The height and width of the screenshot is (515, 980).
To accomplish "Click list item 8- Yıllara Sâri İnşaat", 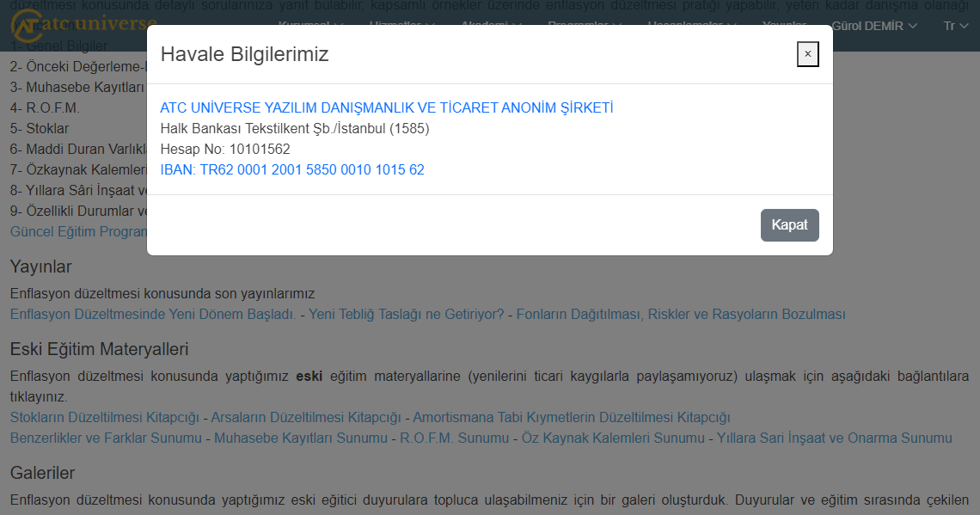I will pyautogui.click(x=78, y=190).
